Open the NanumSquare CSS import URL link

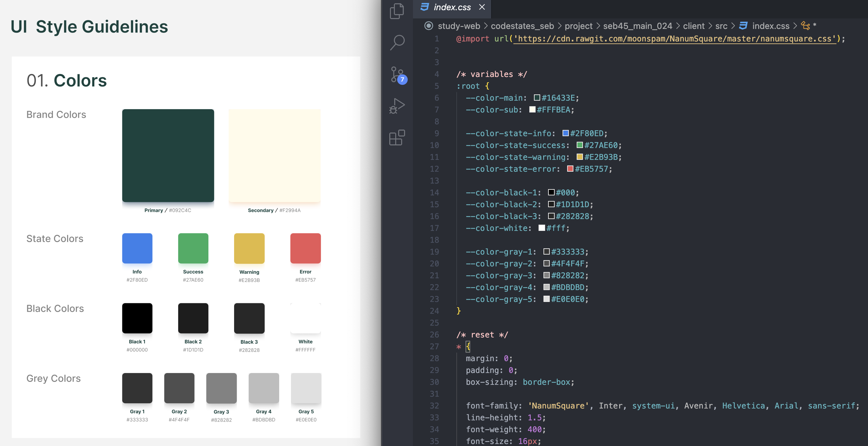(675, 39)
